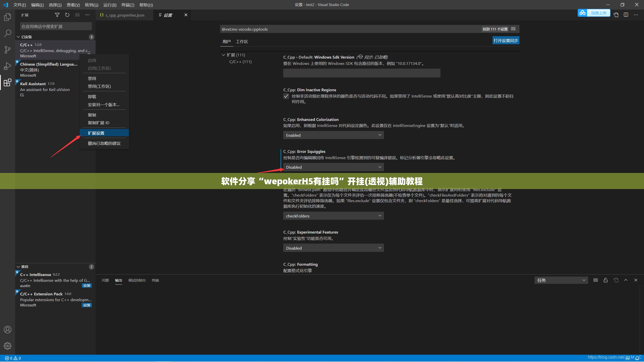Click the settings search filter icon
644x362 pixels.
tap(513, 29)
